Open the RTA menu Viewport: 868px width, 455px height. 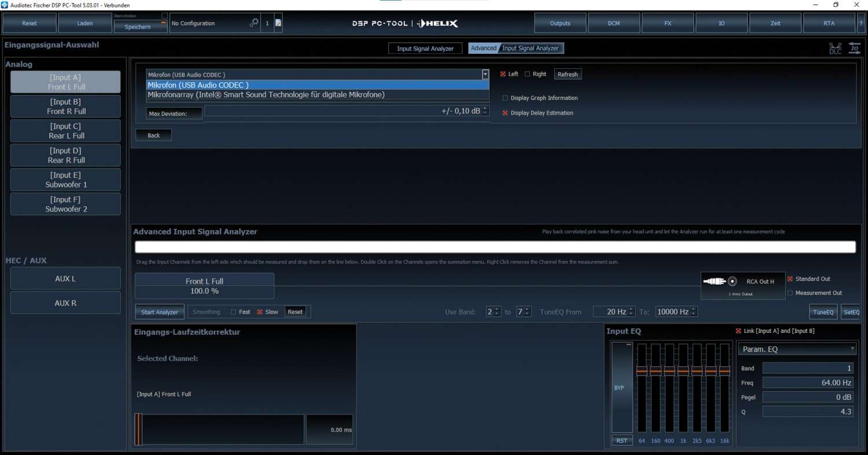coord(829,23)
